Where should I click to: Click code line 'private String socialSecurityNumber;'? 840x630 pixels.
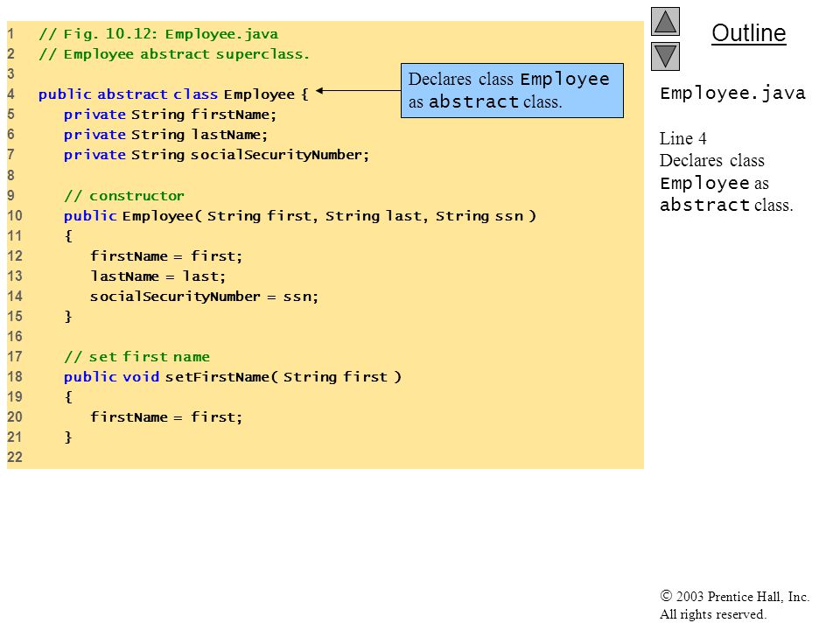tap(216, 156)
